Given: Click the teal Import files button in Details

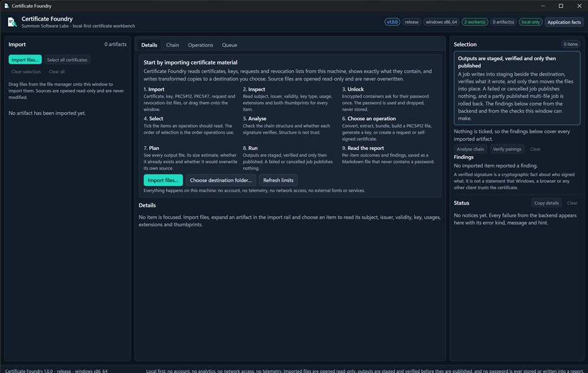Looking at the screenshot, I should coord(163,180).
